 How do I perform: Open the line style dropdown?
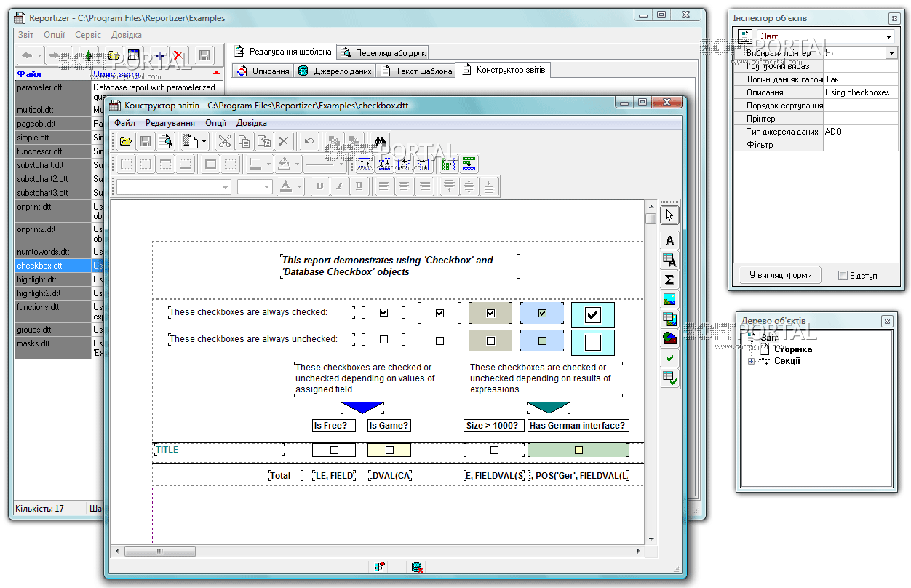[x=341, y=164]
